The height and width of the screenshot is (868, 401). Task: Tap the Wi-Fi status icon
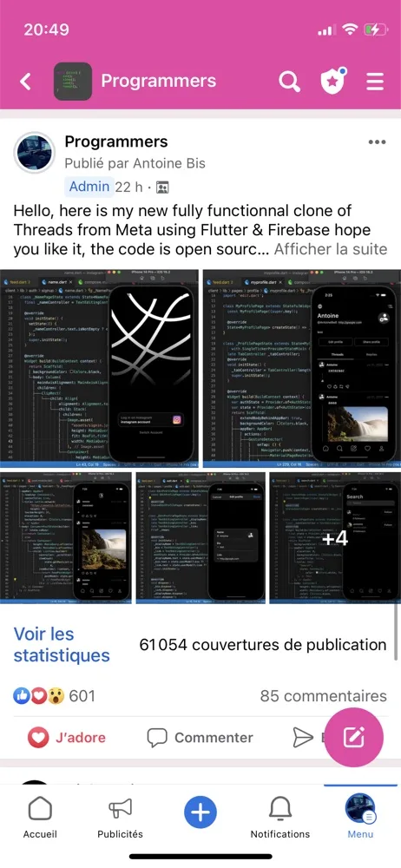(349, 30)
